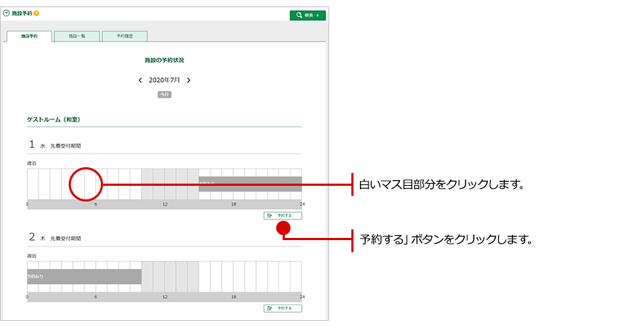Click the 予約あり block on day 1
This screenshot has width=644, height=328.
(250, 184)
